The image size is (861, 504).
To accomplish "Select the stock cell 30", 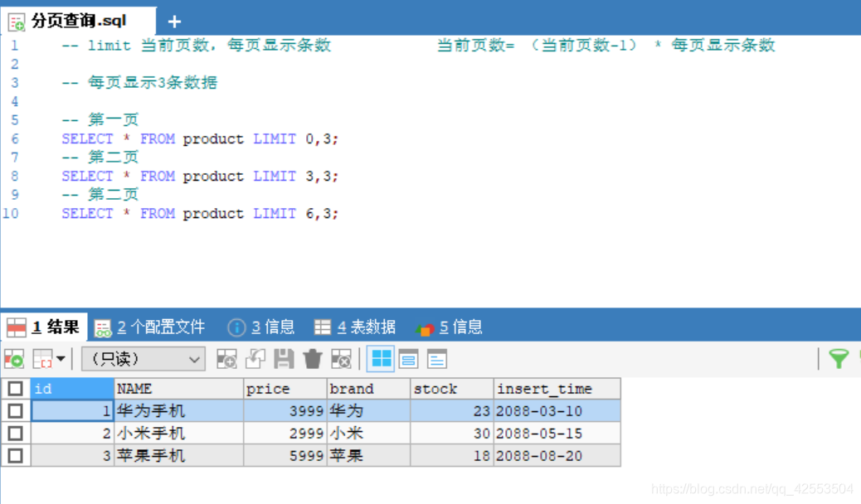I will [452, 434].
